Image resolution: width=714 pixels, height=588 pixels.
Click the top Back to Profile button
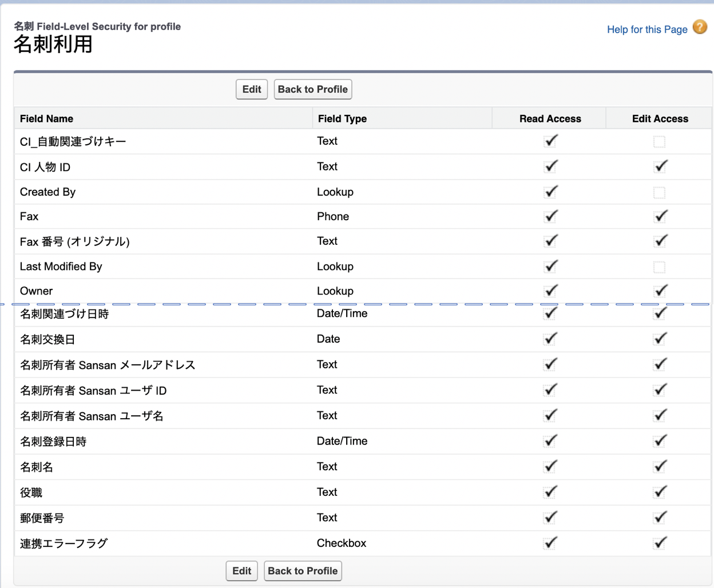(x=312, y=89)
